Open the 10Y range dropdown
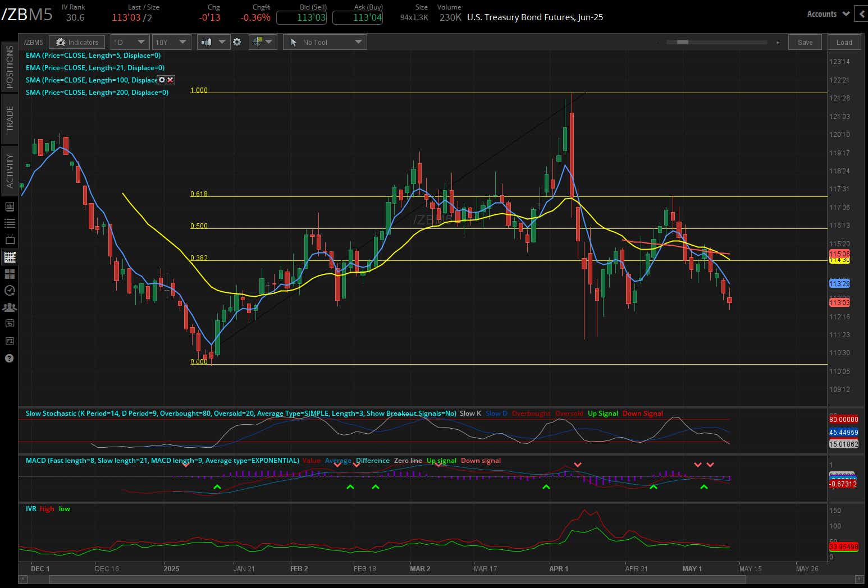The image size is (868, 588). click(171, 42)
